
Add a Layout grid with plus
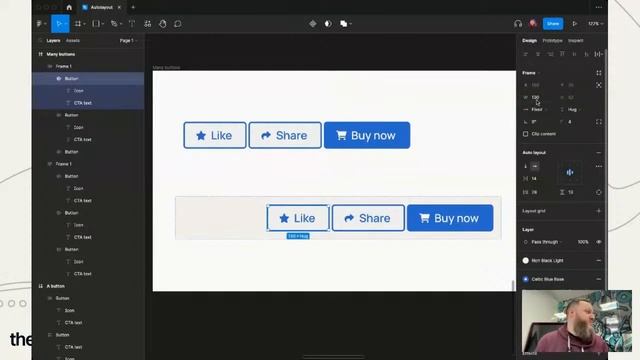tap(599, 211)
